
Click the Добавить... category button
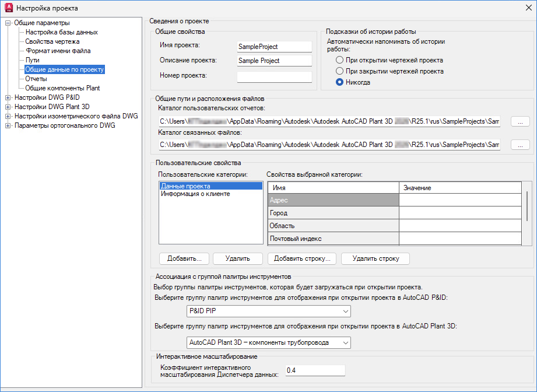coord(184,258)
